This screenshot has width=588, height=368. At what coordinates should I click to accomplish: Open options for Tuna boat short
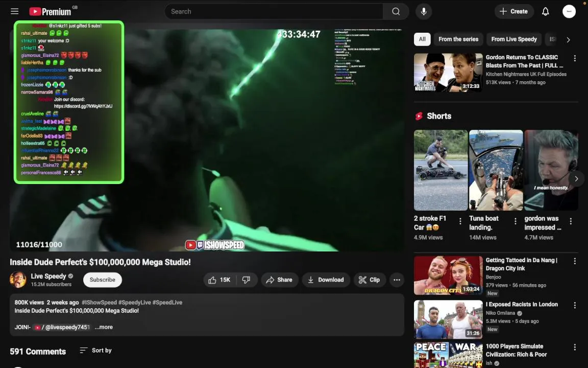[515, 221]
